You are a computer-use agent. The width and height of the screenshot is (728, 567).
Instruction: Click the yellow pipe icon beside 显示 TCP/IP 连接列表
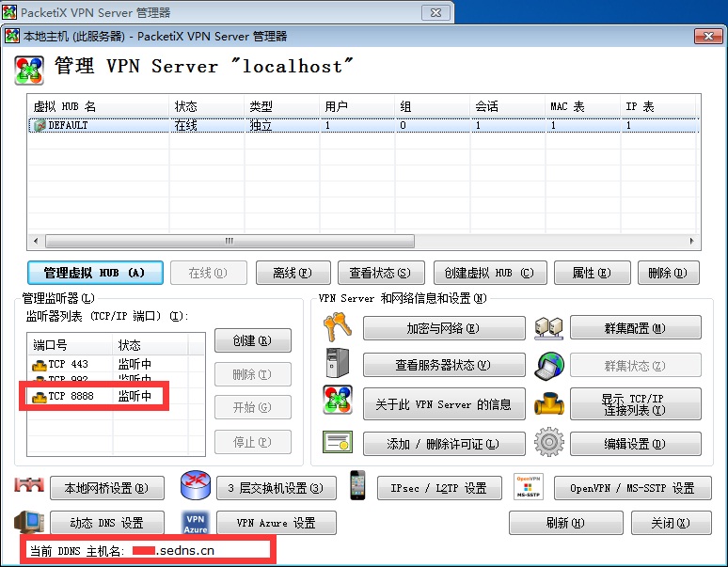pyautogui.click(x=549, y=403)
